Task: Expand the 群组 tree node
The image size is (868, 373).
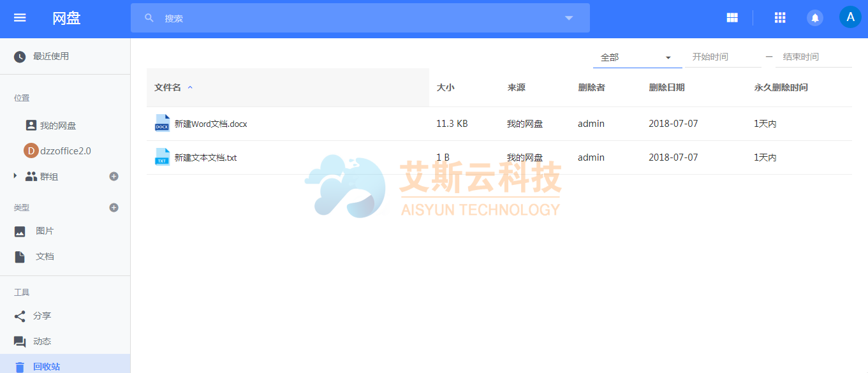Action: click(15, 176)
